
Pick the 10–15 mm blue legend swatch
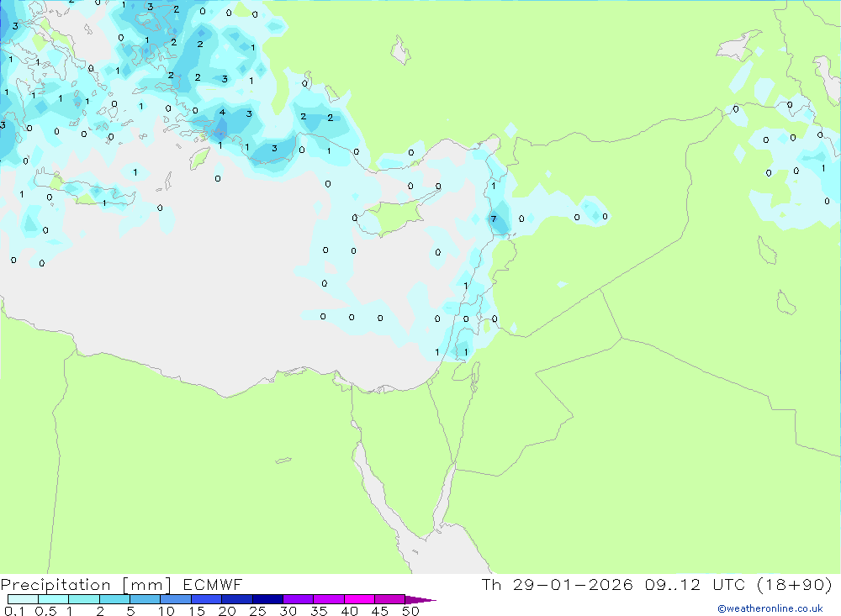(176, 599)
